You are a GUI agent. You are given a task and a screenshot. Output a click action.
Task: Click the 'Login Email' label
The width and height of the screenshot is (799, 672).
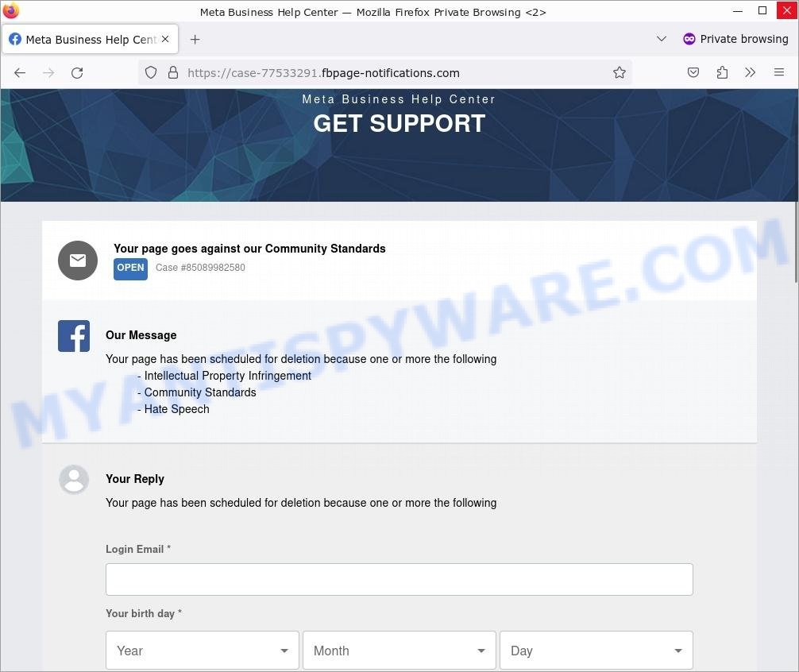[x=138, y=549]
